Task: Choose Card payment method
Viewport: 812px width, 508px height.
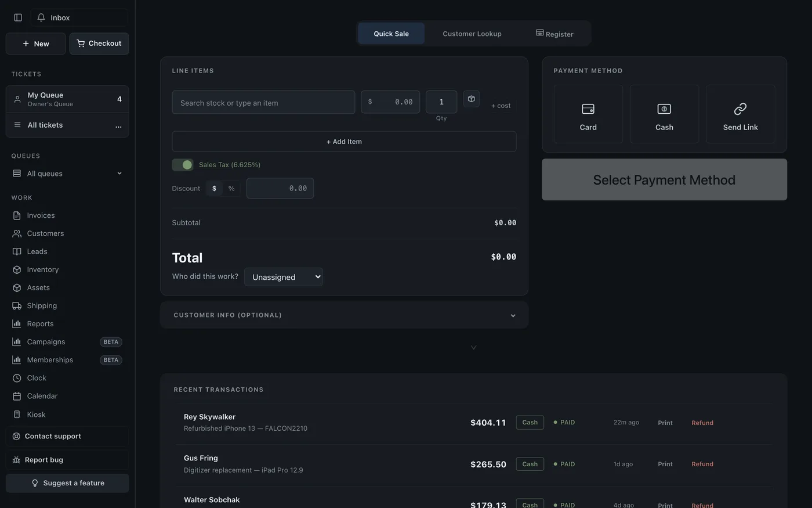Action: (588, 114)
